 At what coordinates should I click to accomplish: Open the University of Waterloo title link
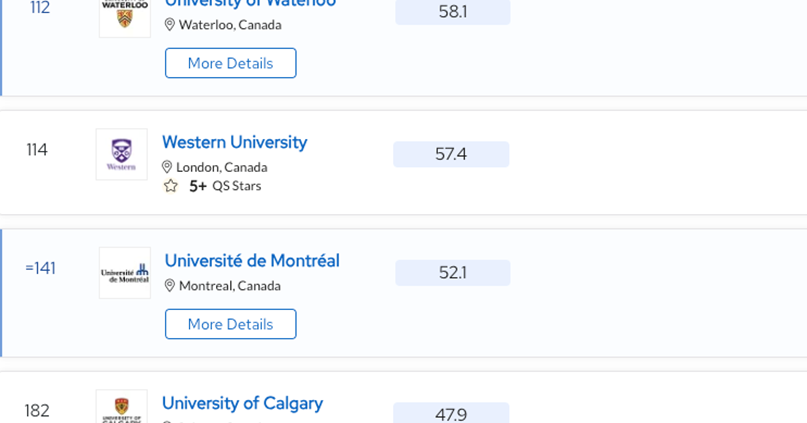click(x=250, y=4)
